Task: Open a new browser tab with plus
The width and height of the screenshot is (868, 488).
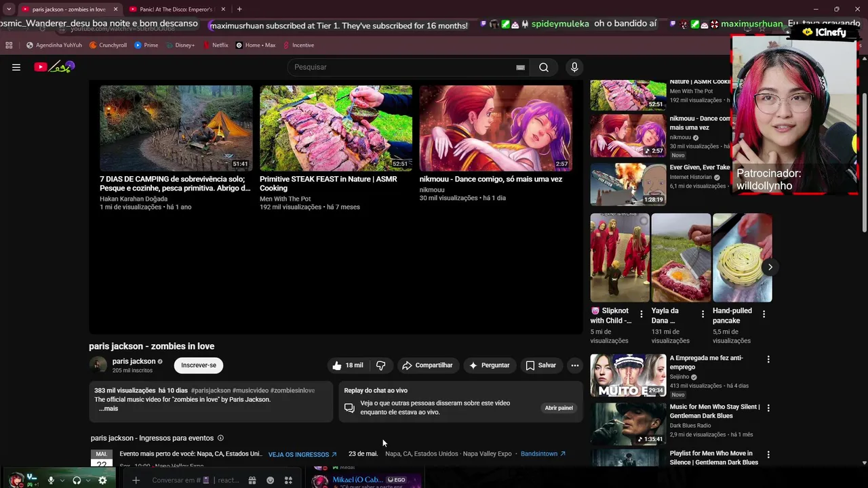Action: point(239,9)
